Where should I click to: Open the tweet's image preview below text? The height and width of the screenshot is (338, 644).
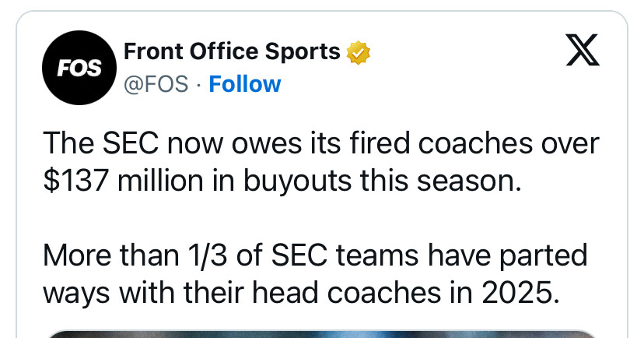pyautogui.click(x=321, y=333)
